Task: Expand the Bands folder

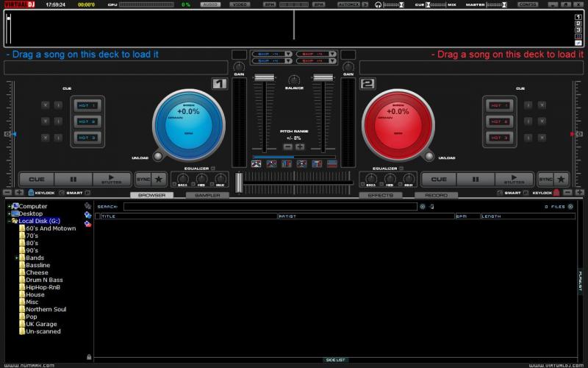Action: point(16,258)
